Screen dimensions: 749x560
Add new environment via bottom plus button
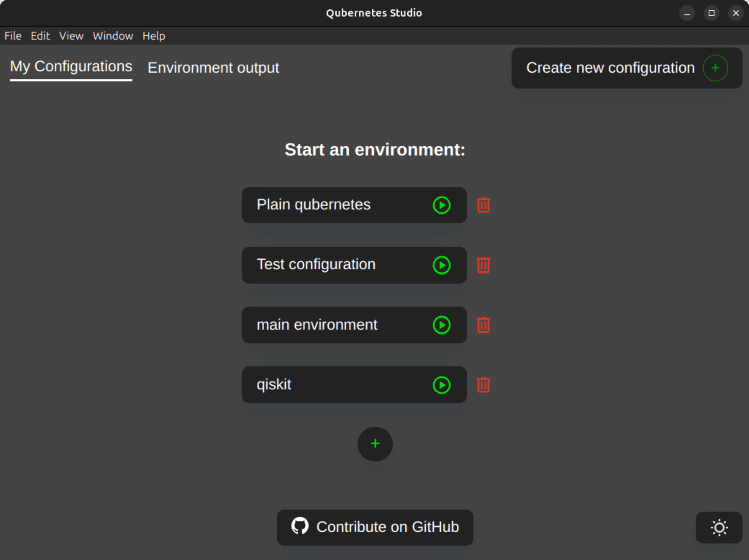[375, 443]
